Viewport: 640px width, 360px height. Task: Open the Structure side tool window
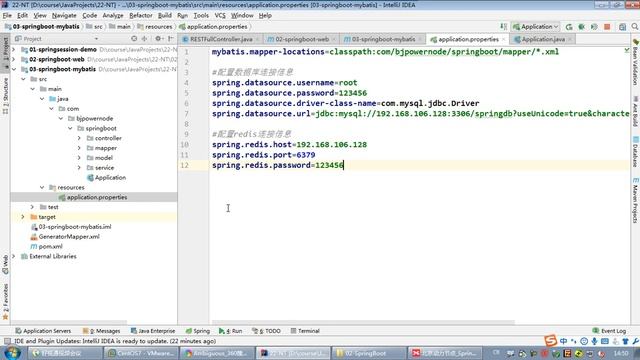(5, 96)
